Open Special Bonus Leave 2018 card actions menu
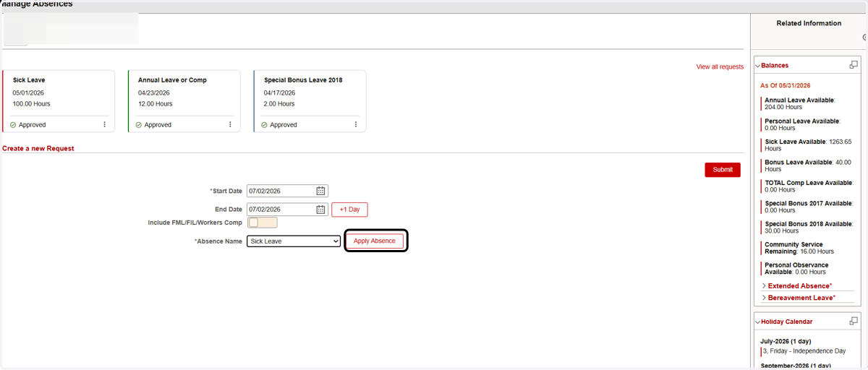The width and height of the screenshot is (868, 370). (356, 124)
